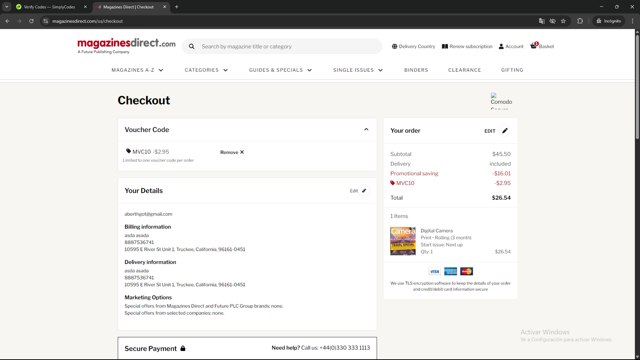Open the Binders menu item
The width and height of the screenshot is (640, 360).
[x=416, y=70]
